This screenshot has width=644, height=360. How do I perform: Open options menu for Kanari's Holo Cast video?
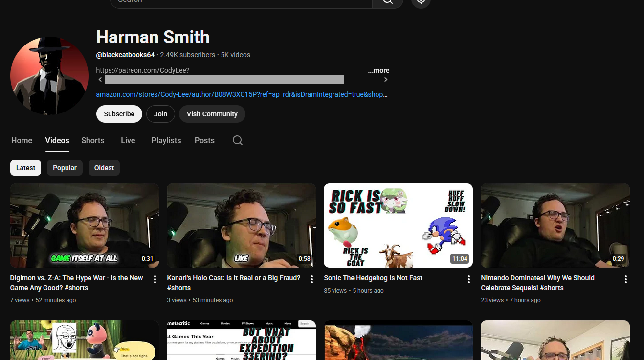(x=312, y=279)
